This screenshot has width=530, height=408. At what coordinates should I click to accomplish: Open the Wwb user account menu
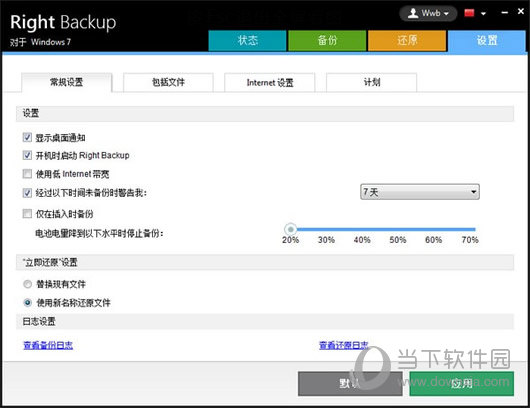click(428, 14)
